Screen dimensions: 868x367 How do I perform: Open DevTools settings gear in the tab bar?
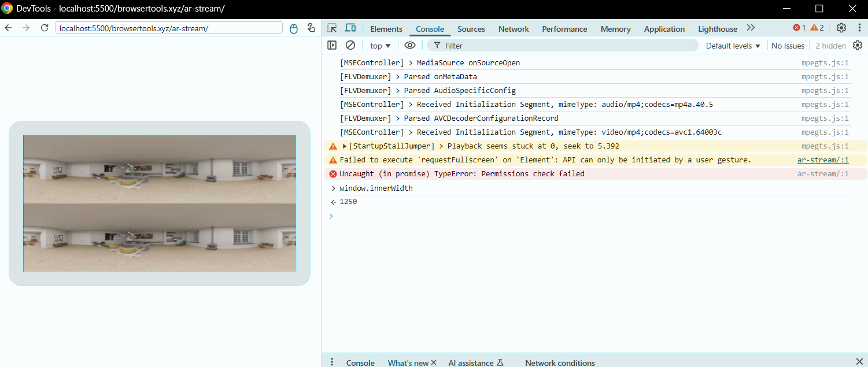click(841, 28)
